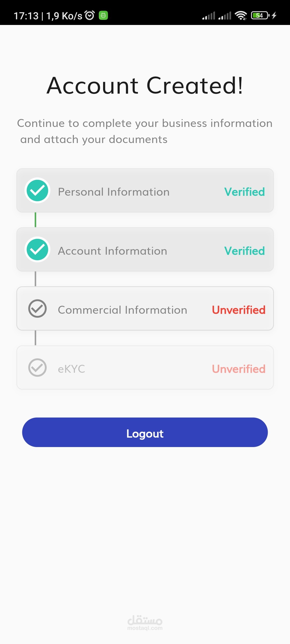Tap the battery level indicator
Image resolution: width=290 pixels, height=644 pixels.
pyautogui.click(x=260, y=16)
